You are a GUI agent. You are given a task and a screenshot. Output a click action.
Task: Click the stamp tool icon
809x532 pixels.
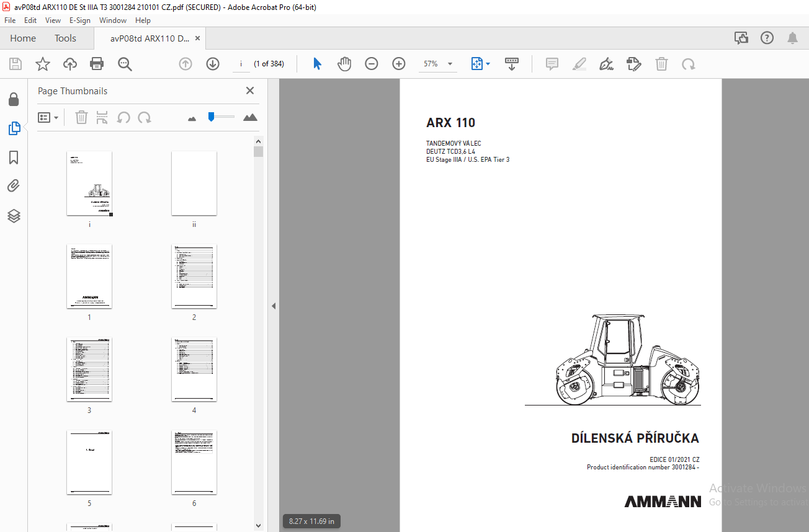634,64
